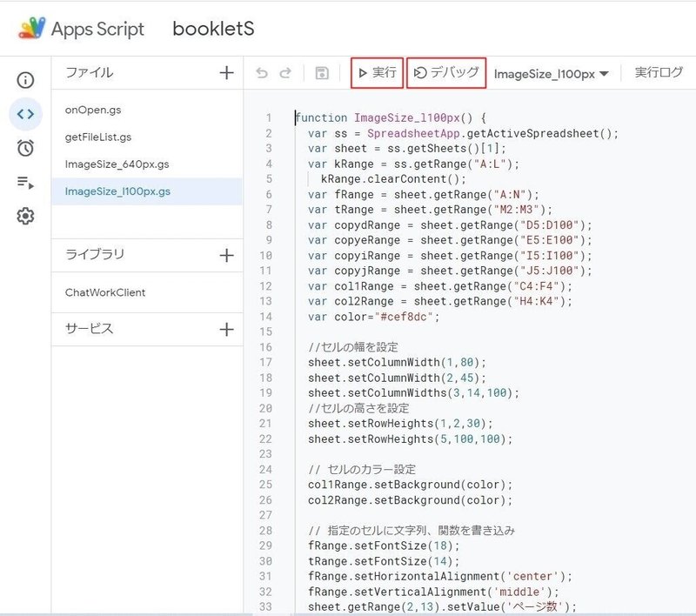The height and width of the screenshot is (616, 696).
Task: Open the Executions list icon
Action: [x=25, y=183]
